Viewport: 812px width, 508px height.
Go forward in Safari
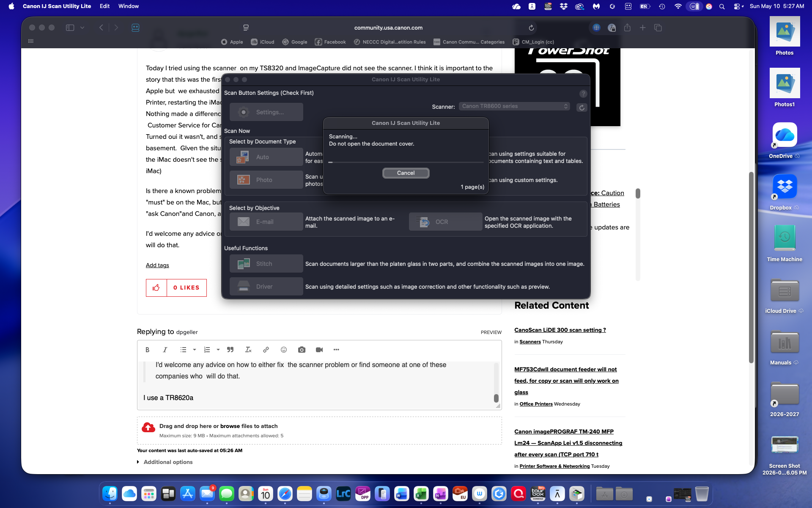pos(116,28)
